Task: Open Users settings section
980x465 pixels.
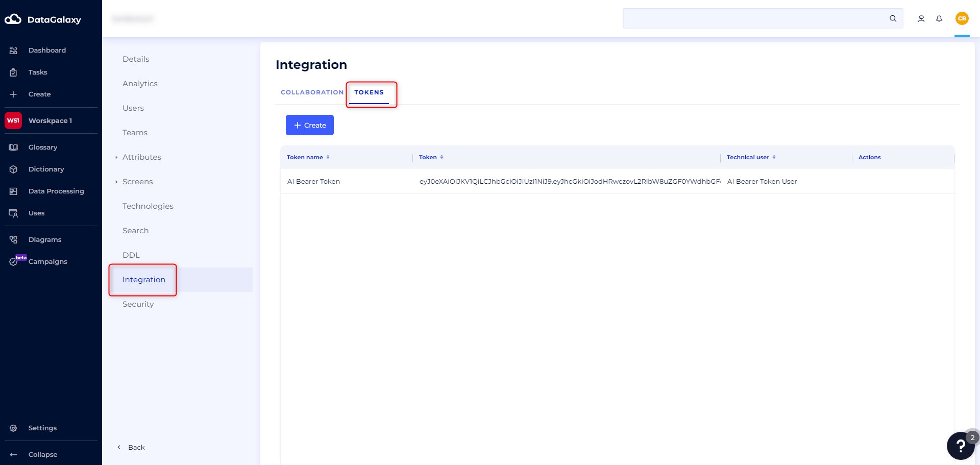Action: [x=133, y=108]
